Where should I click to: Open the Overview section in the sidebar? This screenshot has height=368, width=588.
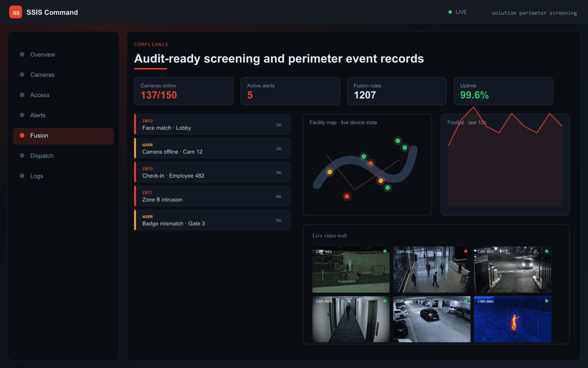tap(63, 54)
